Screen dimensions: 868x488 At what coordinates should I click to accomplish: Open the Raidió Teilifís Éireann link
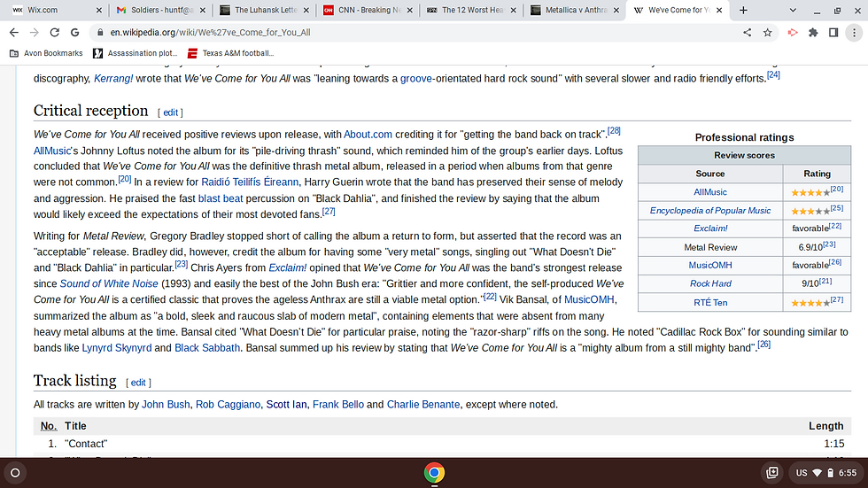click(250, 182)
